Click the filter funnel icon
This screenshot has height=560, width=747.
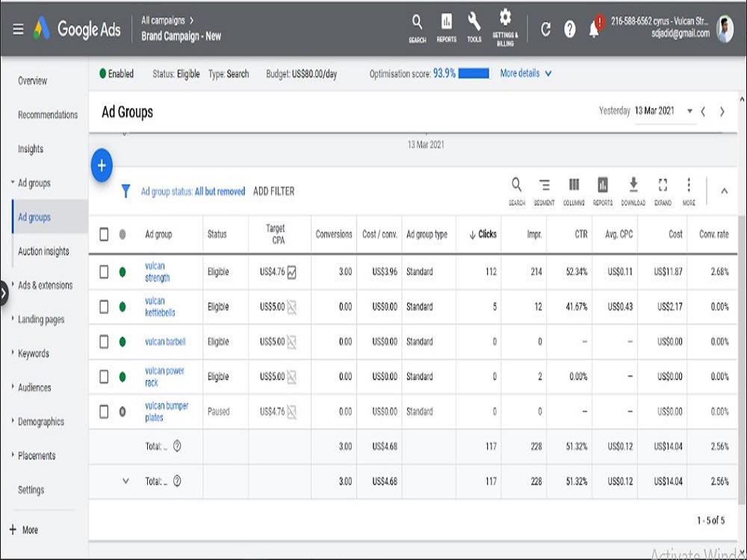[x=125, y=191]
